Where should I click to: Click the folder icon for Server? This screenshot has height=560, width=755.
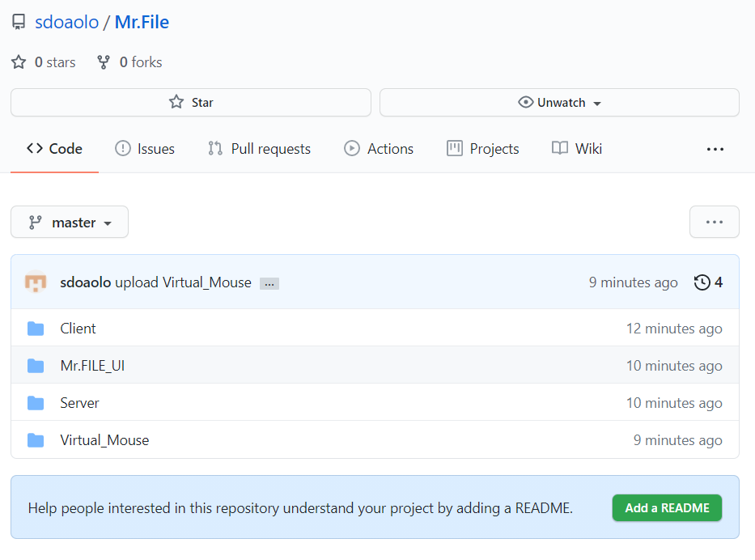pos(36,402)
